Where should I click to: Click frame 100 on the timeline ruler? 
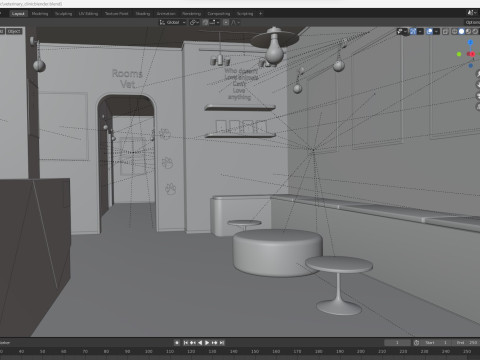[149, 351]
